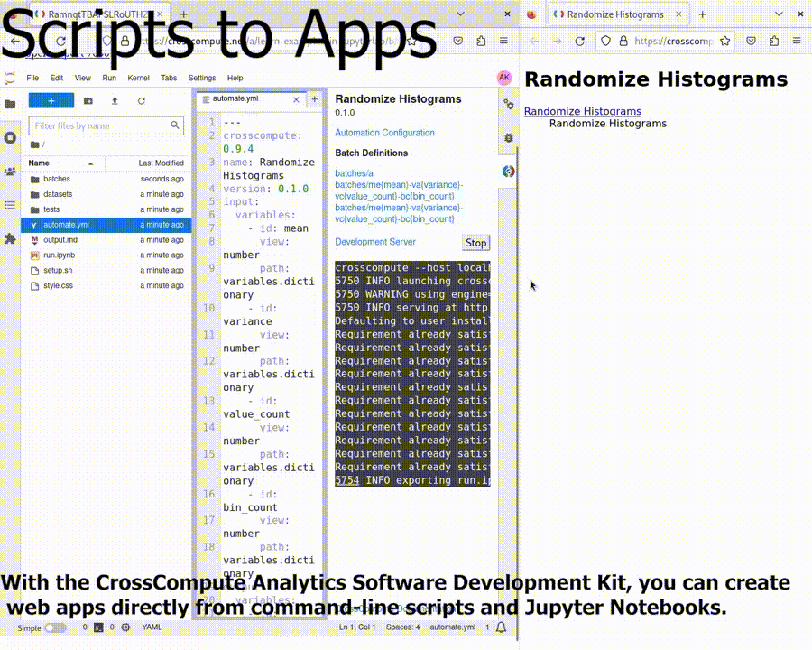Open the tests folder
Image resolution: width=812 pixels, height=650 pixels.
[107, 209]
